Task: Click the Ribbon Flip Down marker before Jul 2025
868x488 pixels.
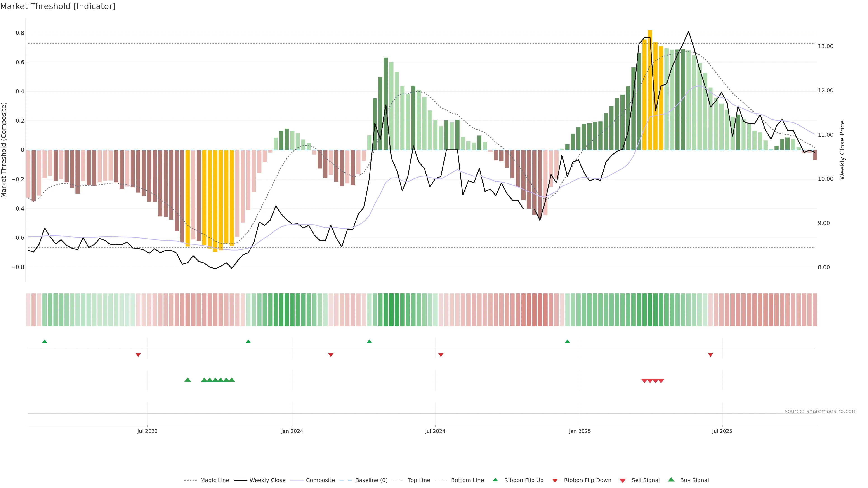Action: (711, 355)
